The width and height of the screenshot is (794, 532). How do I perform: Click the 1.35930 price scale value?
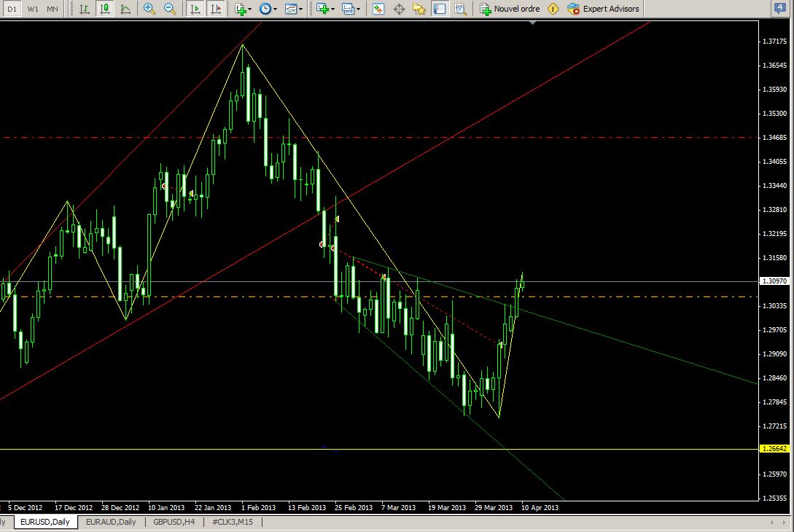point(775,90)
